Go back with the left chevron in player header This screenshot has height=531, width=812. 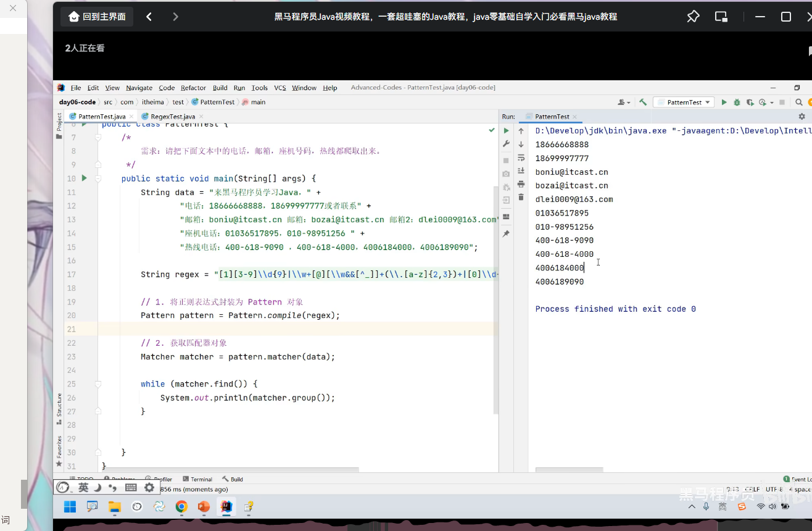149,17
